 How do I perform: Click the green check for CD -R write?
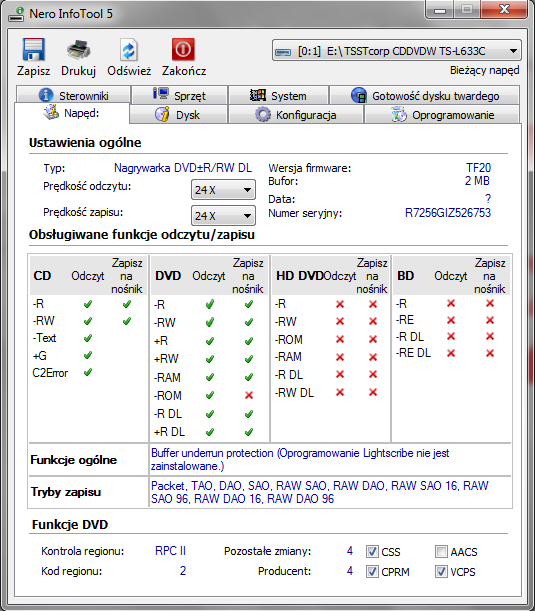tap(127, 304)
